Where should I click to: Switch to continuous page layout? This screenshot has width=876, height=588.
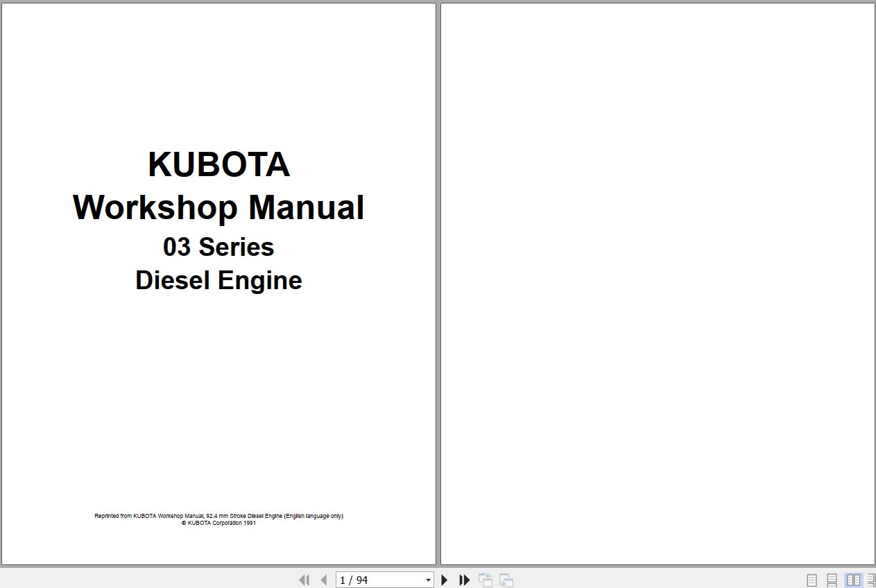click(x=832, y=580)
